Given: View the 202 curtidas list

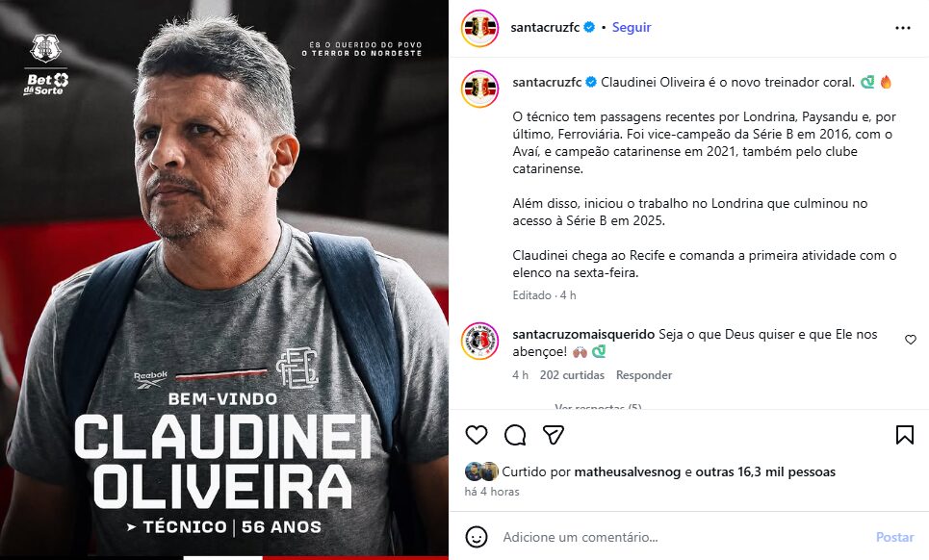Looking at the screenshot, I should tap(572, 375).
